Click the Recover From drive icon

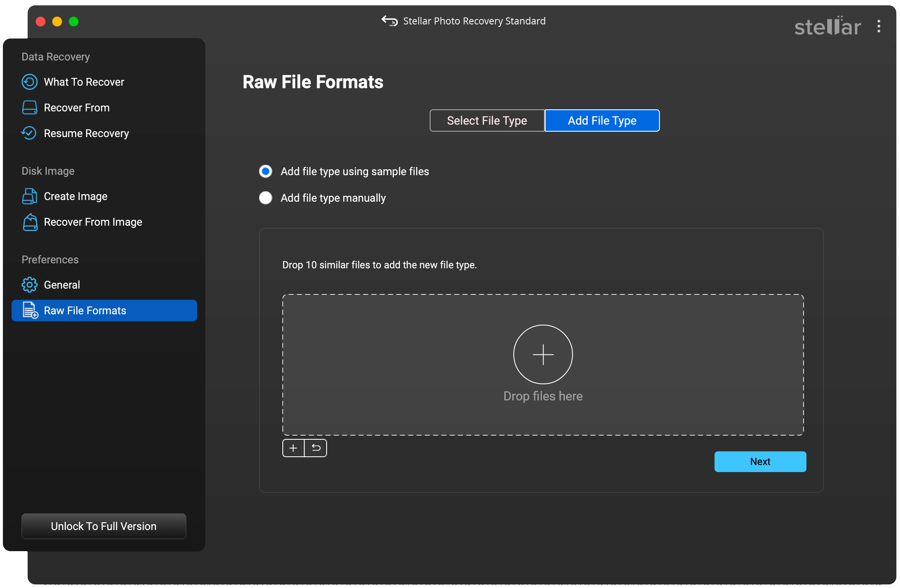click(29, 108)
